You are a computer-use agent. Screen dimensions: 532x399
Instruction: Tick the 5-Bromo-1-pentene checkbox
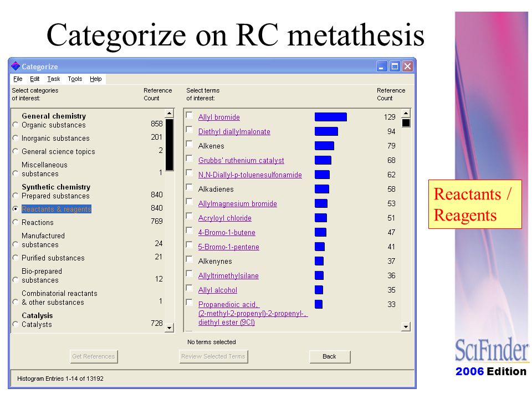coord(190,245)
